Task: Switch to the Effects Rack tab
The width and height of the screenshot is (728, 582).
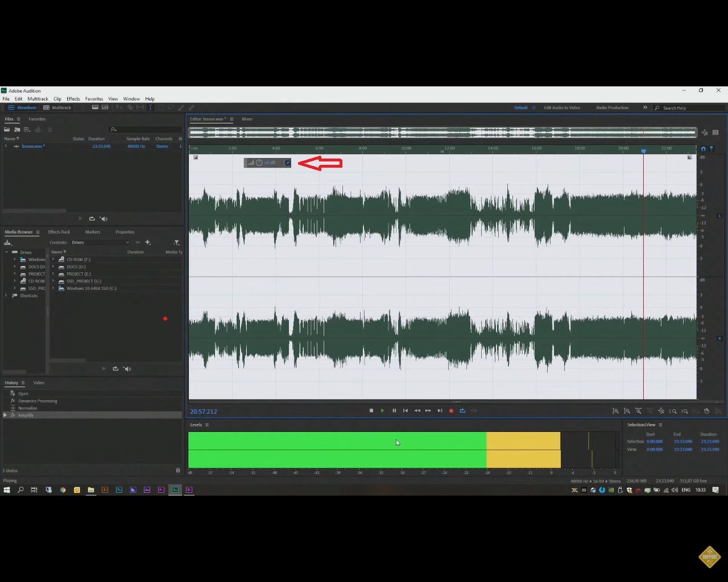Action: point(59,232)
